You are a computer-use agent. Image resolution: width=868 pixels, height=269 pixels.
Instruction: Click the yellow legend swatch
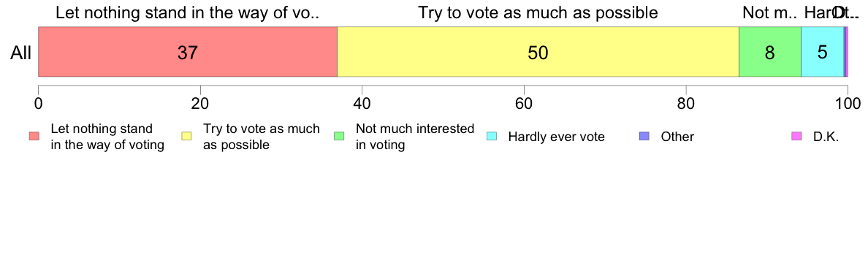click(x=187, y=136)
